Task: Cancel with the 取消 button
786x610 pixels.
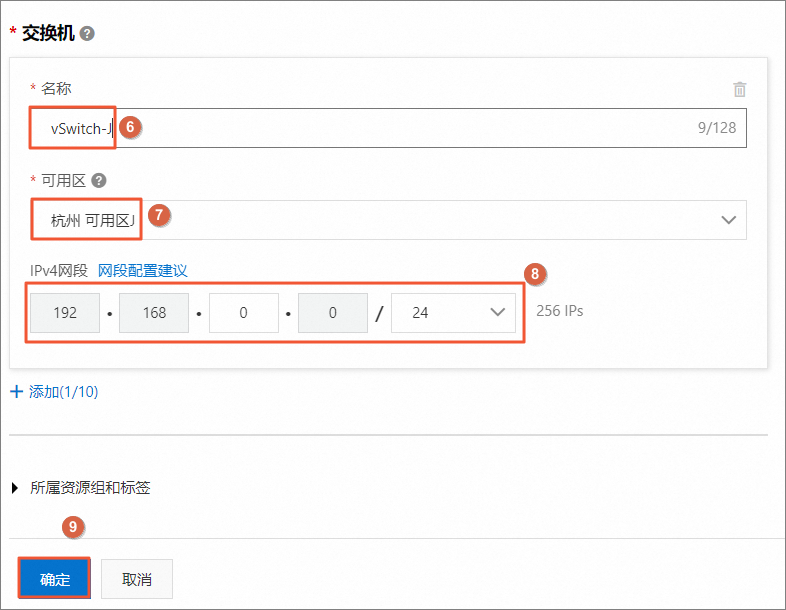Action: coord(137,579)
